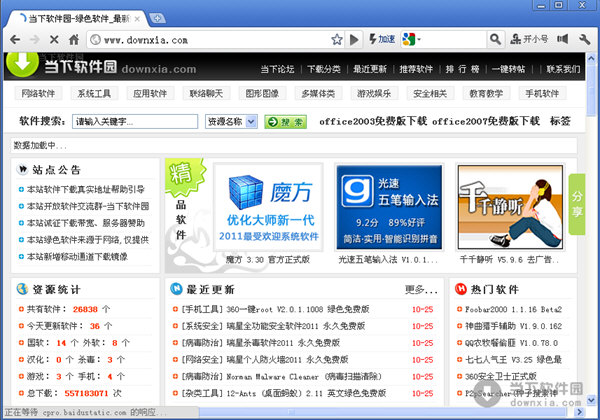Open 360安全卫士正式版 link
The height and width of the screenshot is (420, 600).
coord(501,376)
